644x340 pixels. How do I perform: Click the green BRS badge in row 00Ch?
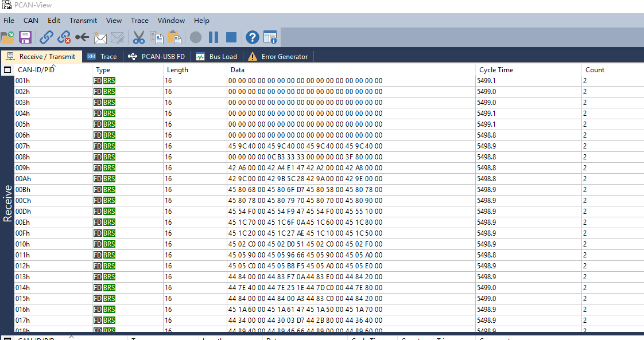coord(109,201)
